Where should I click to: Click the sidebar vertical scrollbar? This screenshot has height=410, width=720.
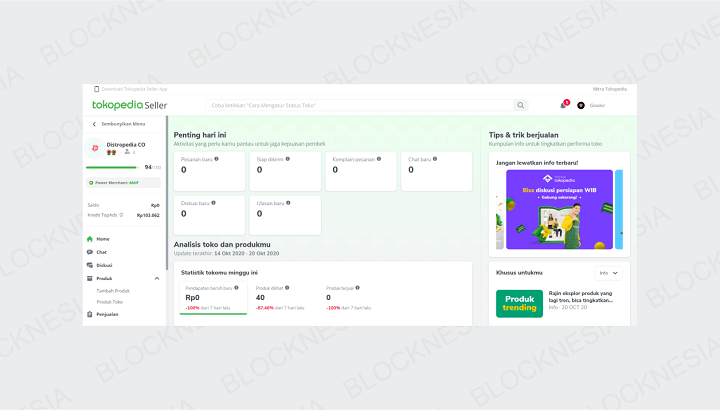tap(167, 193)
